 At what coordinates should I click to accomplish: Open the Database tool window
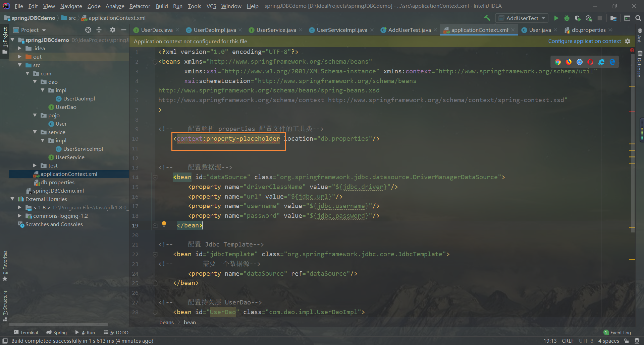pos(639,64)
